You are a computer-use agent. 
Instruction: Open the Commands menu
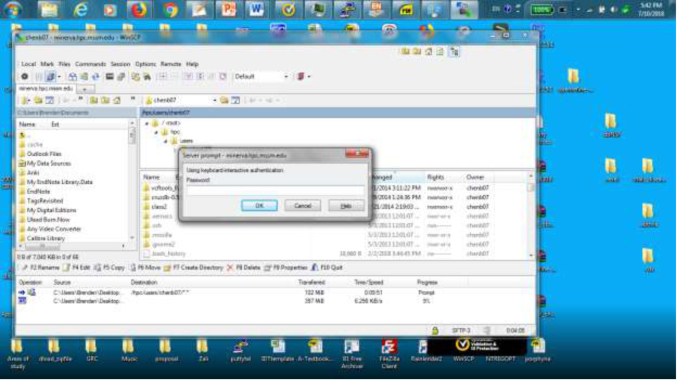tap(90, 64)
